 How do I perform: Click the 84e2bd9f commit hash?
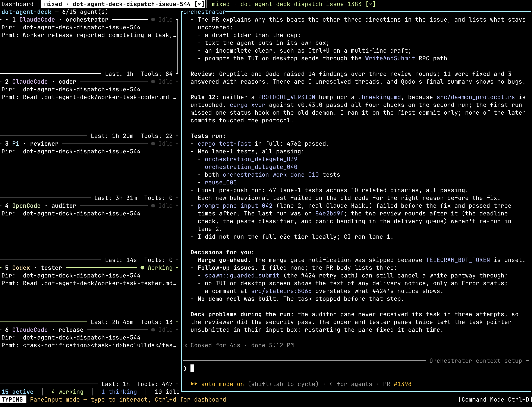pos(329,213)
